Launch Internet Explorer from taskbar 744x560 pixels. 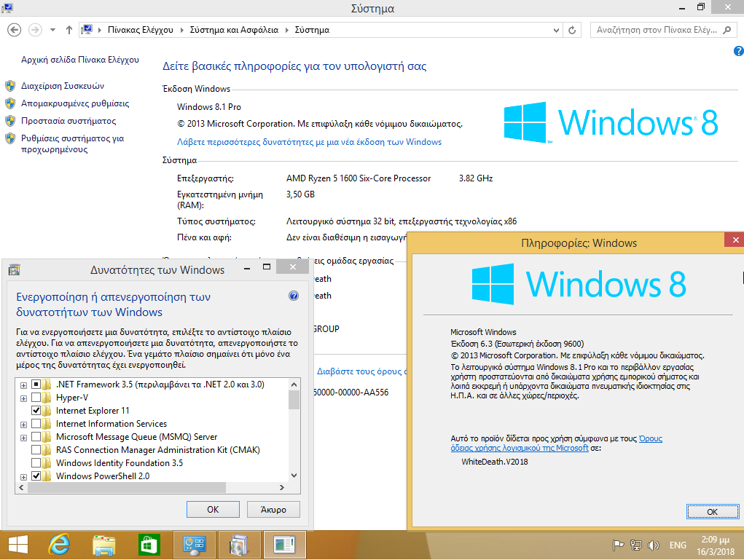(59, 545)
